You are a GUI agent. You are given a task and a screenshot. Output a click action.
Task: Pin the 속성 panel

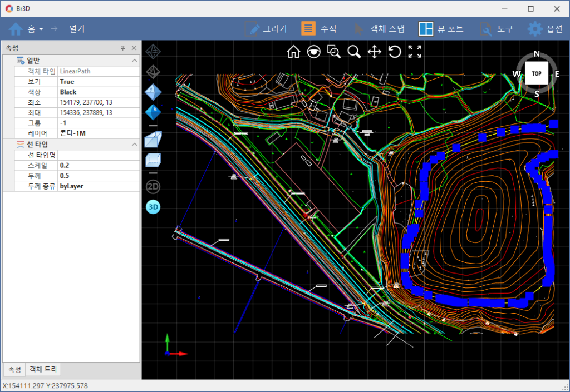[x=122, y=48]
